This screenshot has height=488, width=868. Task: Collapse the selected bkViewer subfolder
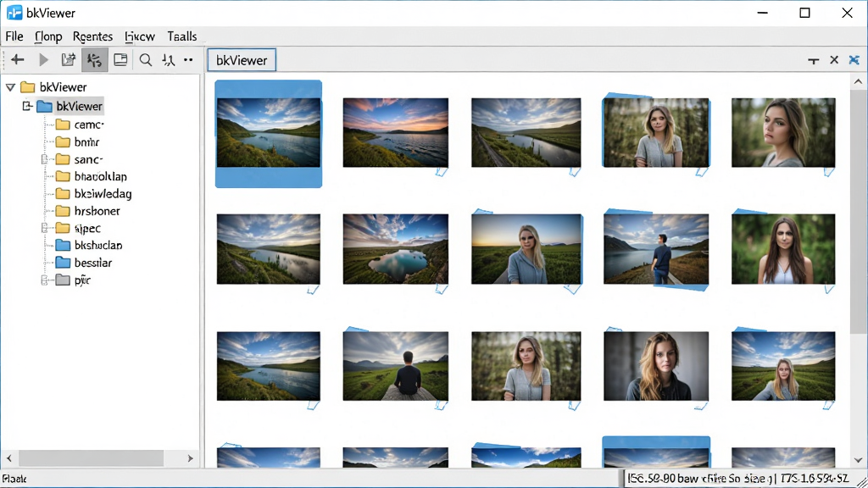coord(27,106)
